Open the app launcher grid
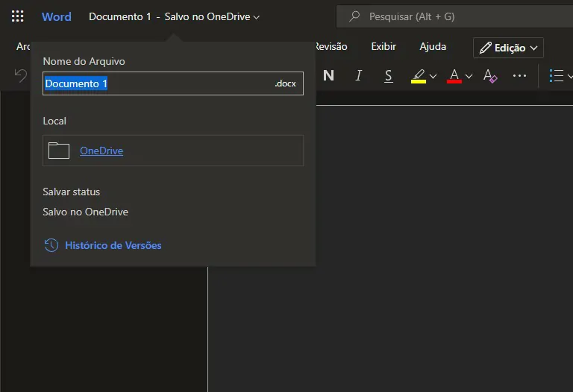 point(18,16)
